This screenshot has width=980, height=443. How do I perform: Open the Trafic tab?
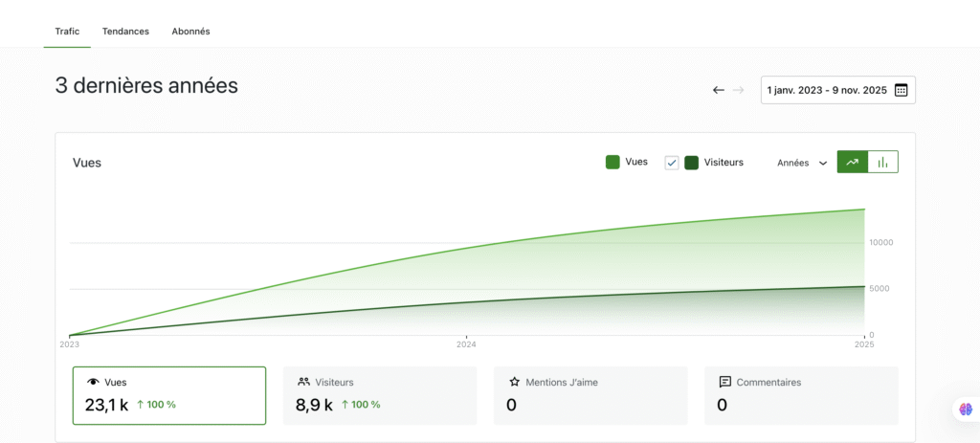coord(67,31)
